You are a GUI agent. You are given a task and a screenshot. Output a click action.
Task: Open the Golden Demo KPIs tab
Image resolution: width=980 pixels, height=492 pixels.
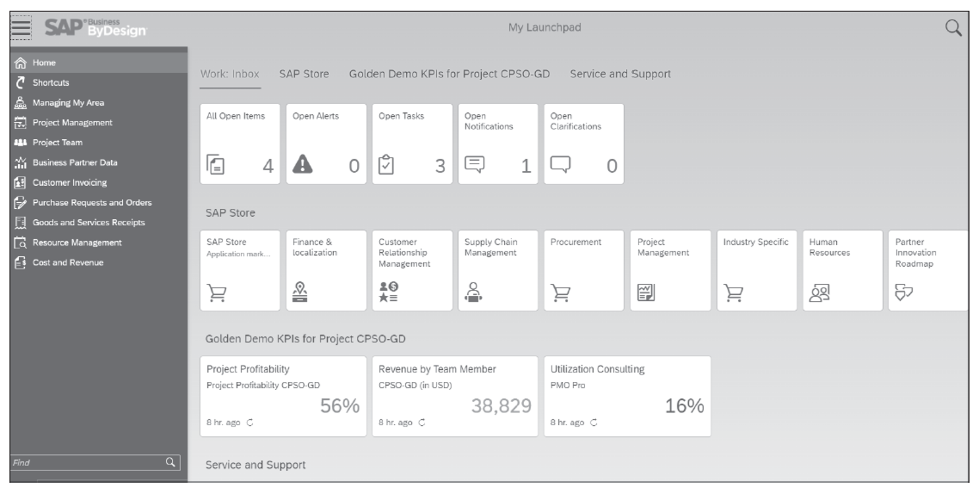(x=449, y=74)
